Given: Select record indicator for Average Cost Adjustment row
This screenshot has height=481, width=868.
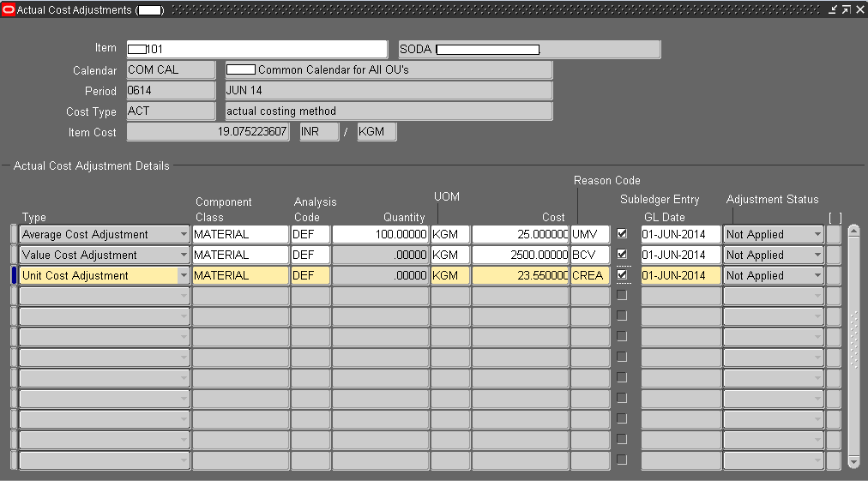Looking at the screenshot, I should point(14,235).
